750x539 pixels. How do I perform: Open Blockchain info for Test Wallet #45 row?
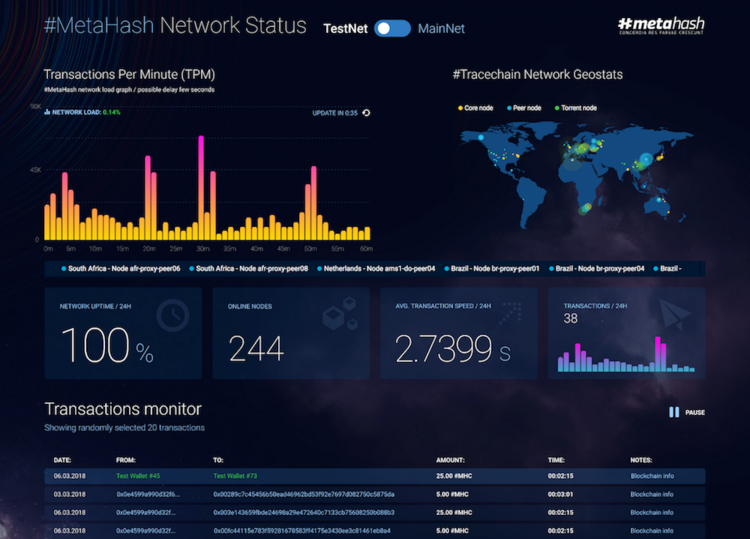(652, 476)
